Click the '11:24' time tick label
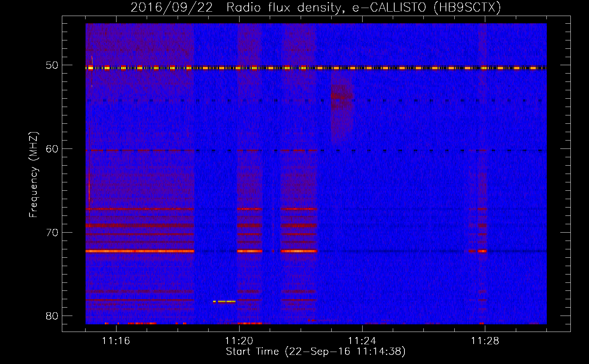The width and height of the screenshot is (589, 364). coord(362,341)
